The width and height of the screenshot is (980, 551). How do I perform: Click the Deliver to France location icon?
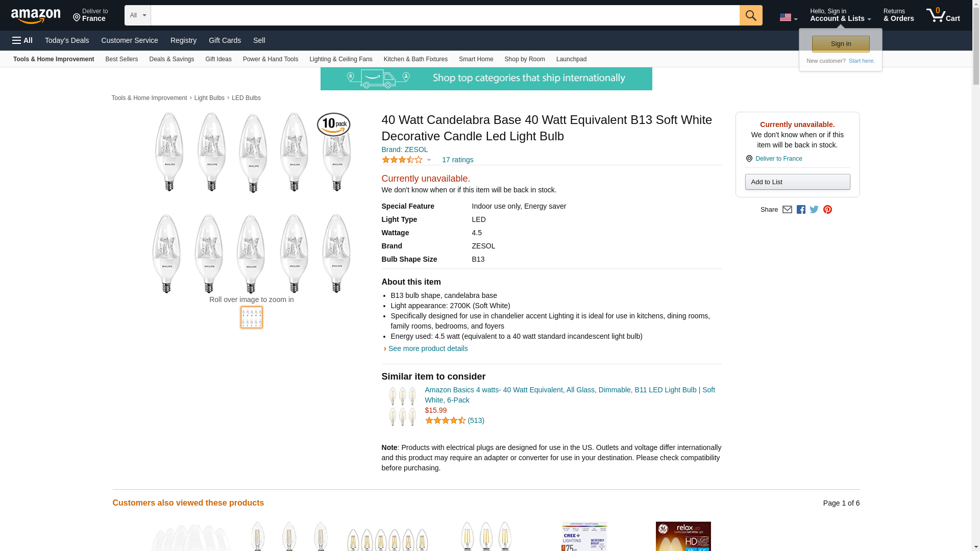749,159
